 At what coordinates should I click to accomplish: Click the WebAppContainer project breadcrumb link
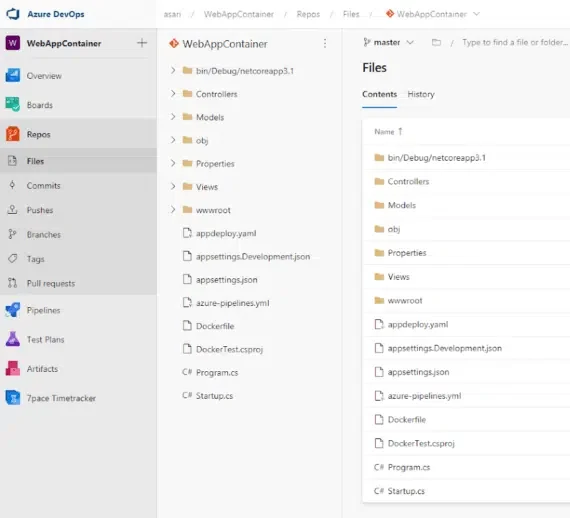[x=238, y=14]
